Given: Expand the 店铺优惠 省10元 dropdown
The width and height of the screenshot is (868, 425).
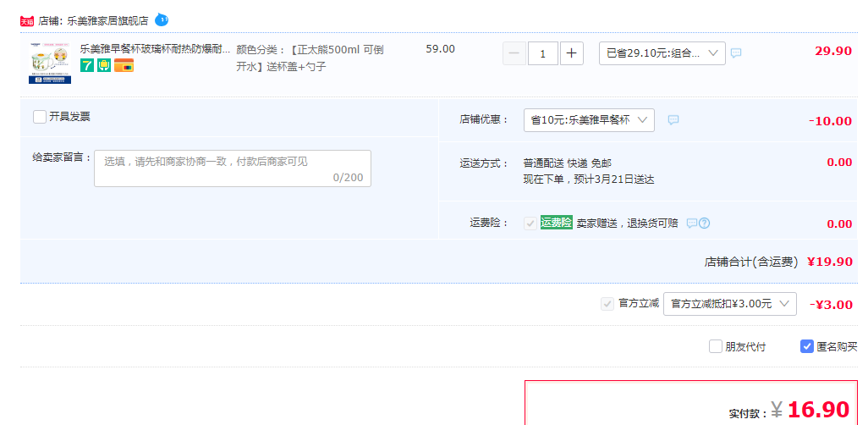Looking at the screenshot, I should click(x=589, y=120).
